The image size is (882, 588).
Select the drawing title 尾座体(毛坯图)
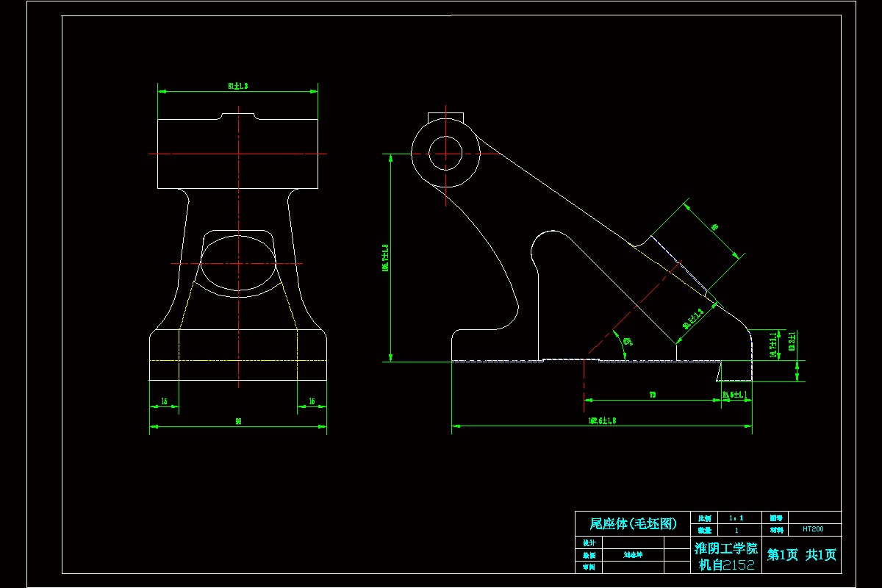633,524
